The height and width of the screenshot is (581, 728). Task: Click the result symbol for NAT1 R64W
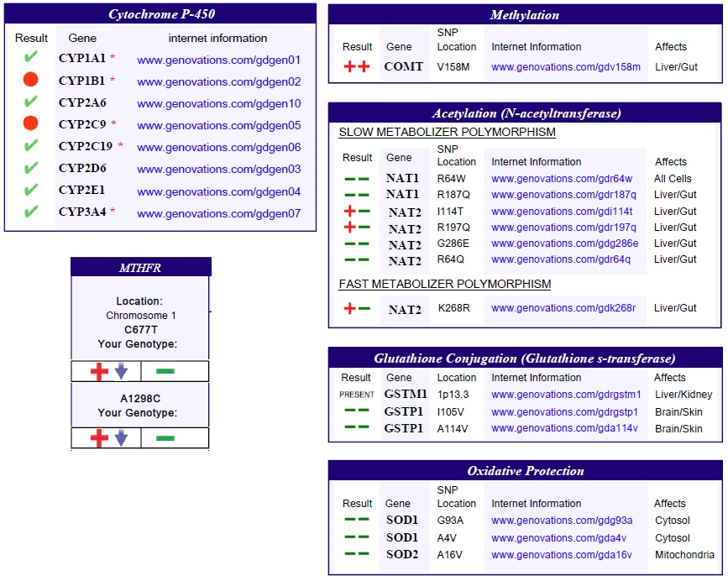point(357,179)
